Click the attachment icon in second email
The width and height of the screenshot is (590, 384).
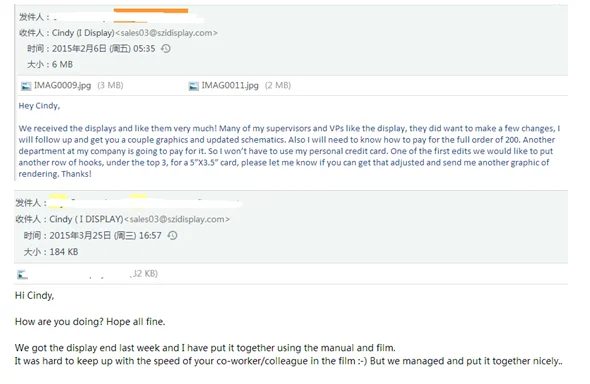(x=23, y=275)
